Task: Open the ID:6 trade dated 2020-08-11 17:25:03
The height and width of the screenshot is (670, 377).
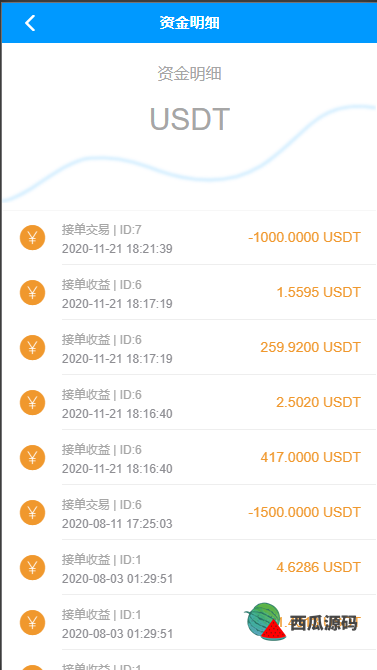Action: (x=189, y=512)
